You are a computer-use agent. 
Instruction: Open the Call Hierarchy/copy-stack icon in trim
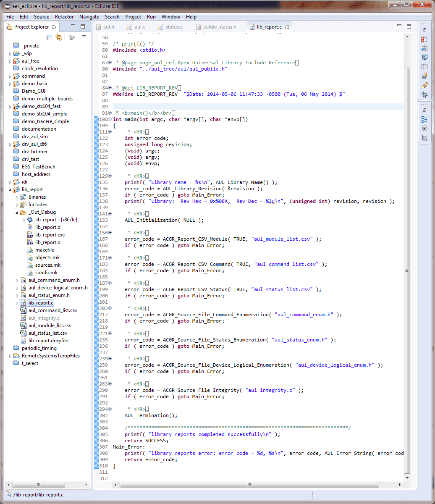pos(425,76)
